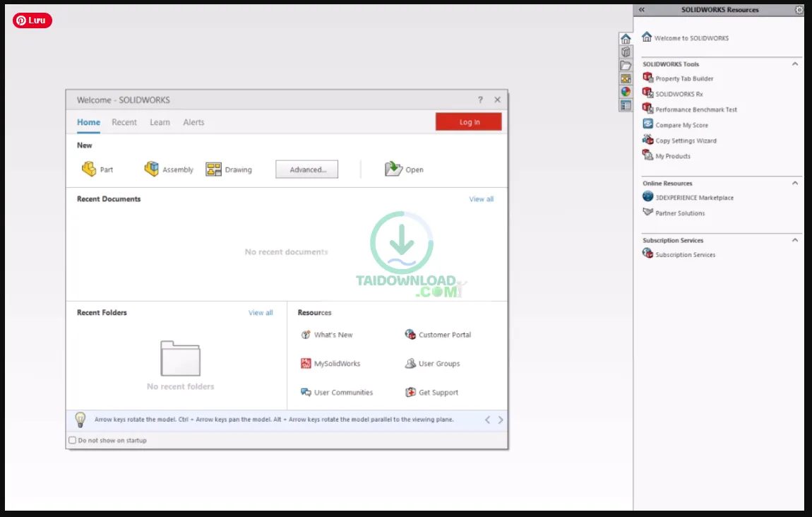The image size is (812, 517).
Task: Check Do not show on startup
Action: (x=72, y=440)
